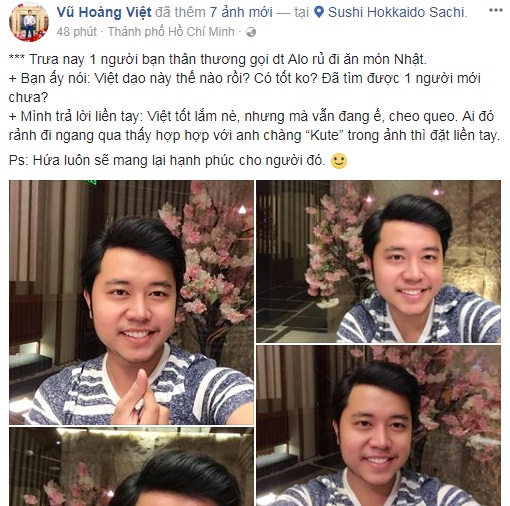Click the 'đã thêm' text in the header
Screen dimensions: 510x506
[180, 13]
